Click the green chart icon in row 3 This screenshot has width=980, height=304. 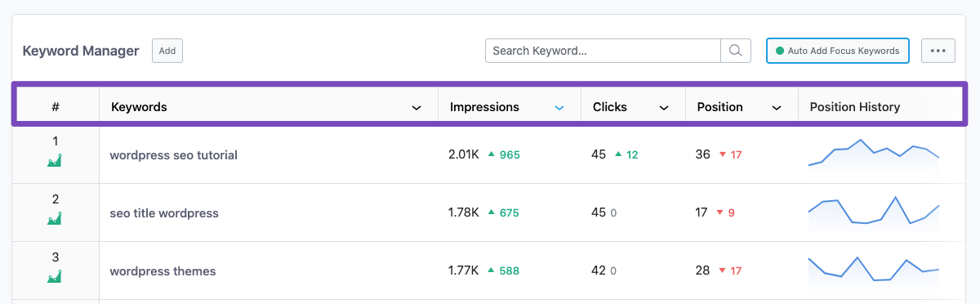click(55, 277)
